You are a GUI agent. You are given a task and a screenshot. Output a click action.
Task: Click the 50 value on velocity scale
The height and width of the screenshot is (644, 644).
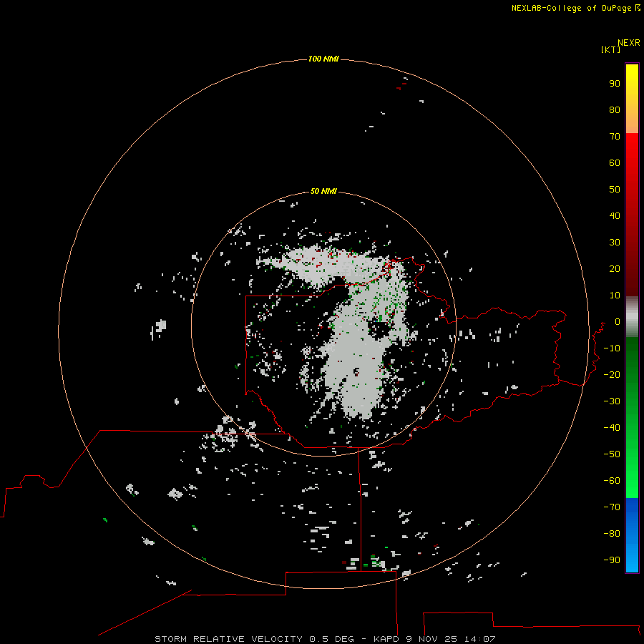pyautogui.click(x=615, y=190)
